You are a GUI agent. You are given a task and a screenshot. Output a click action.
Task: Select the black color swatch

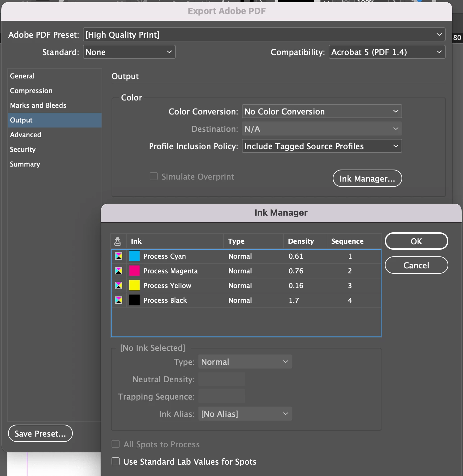[134, 300]
